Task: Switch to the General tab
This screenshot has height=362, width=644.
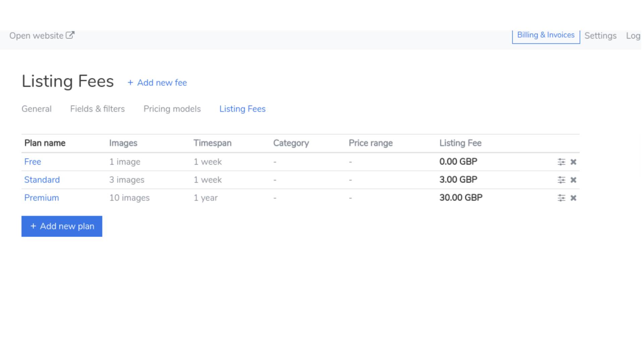Action: pyautogui.click(x=37, y=109)
